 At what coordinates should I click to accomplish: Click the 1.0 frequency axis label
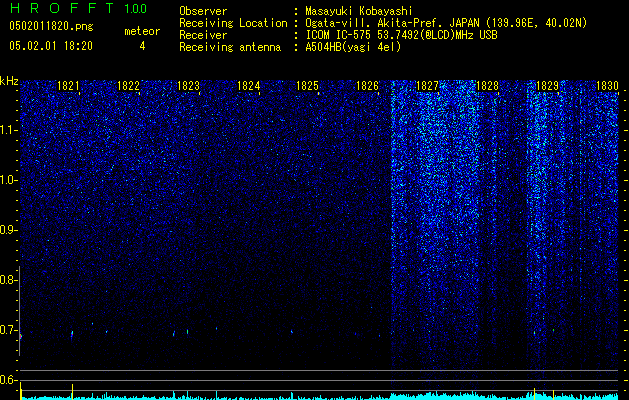coord(7,180)
